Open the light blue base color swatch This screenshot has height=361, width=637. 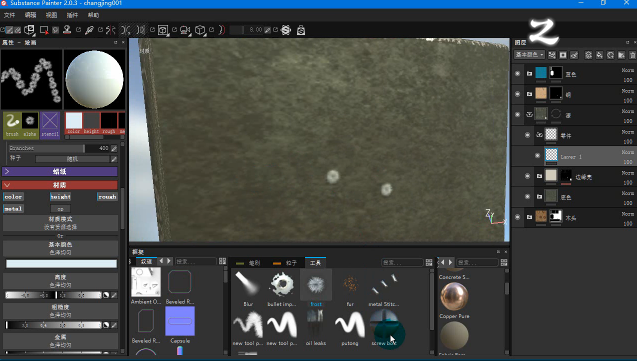pyautogui.click(x=61, y=264)
